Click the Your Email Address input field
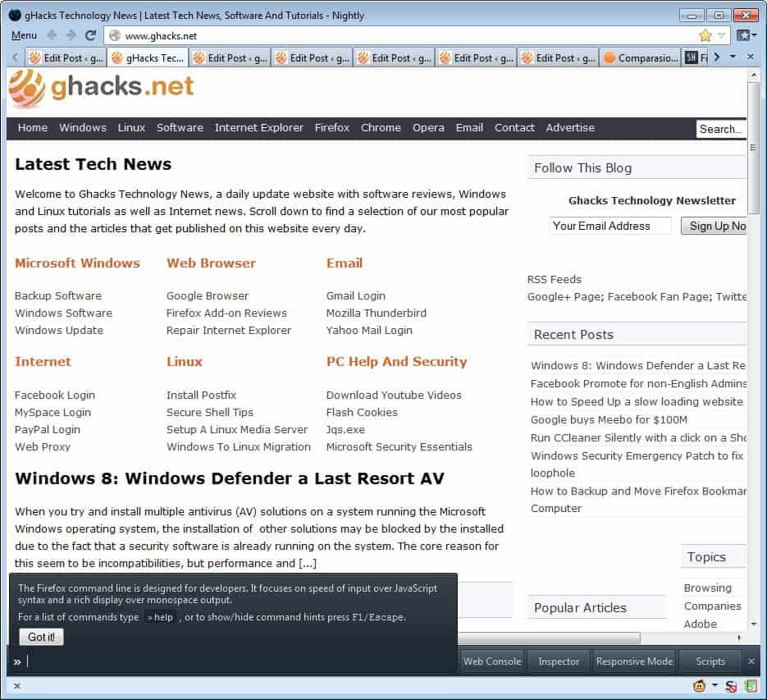This screenshot has width=767, height=700. tap(610, 226)
